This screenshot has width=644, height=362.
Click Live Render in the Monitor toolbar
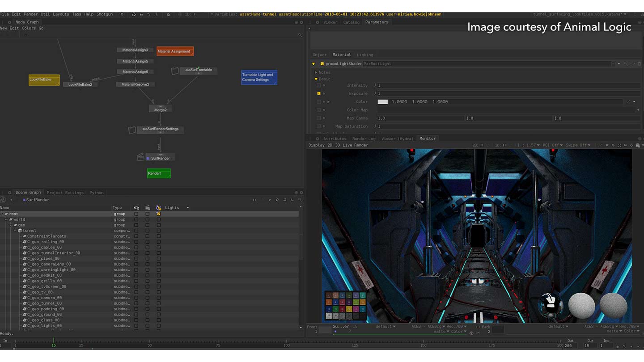click(355, 145)
